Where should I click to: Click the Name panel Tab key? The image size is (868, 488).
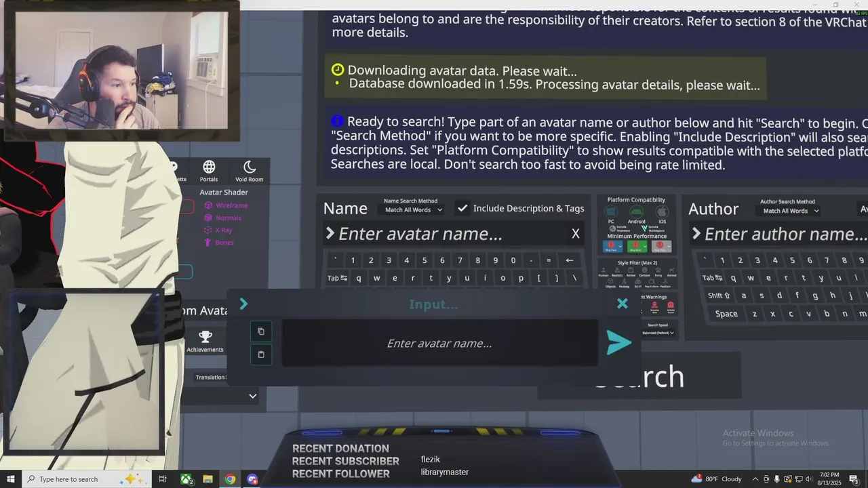(x=337, y=278)
